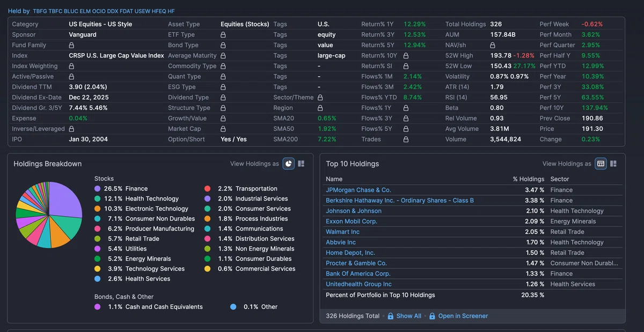Screen dimensions: 644x332
Task: Click the Bond Type lock icon
Action: pyautogui.click(x=223, y=45)
